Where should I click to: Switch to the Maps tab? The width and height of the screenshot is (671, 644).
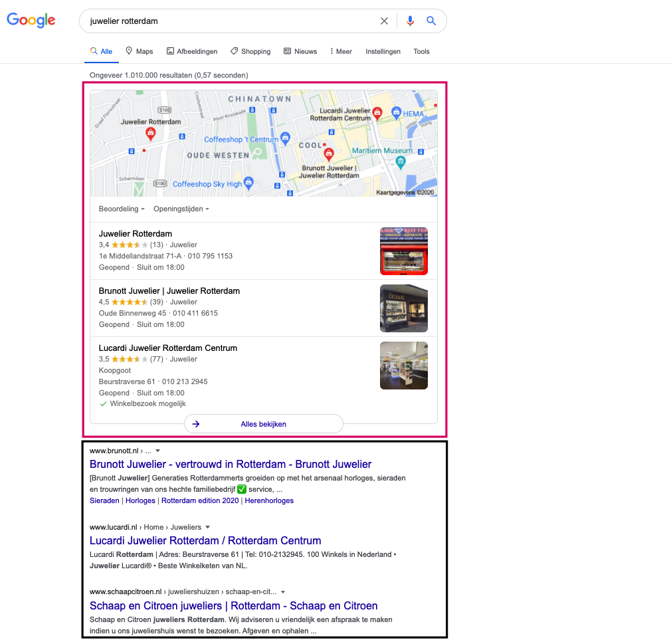tap(139, 51)
